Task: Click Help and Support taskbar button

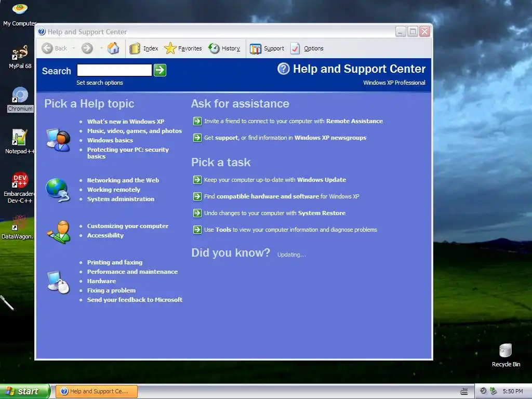Action: (x=97, y=391)
